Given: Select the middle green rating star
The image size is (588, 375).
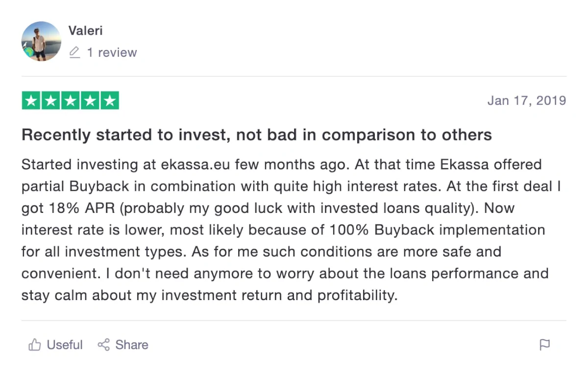Looking at the screenshot, I should pos(71,101).
